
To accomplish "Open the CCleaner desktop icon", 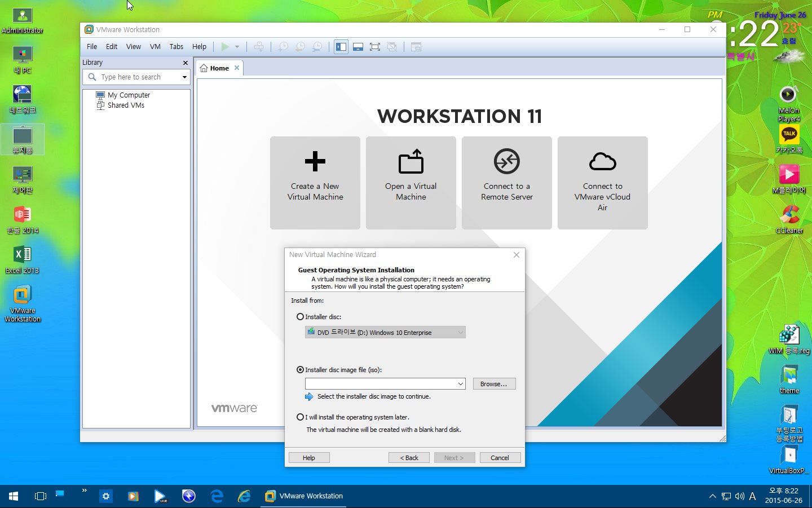I will (789, 219).
